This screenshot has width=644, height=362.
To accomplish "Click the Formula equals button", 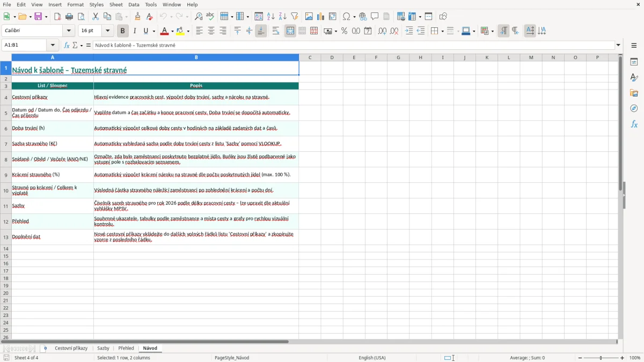I will click(89, 46).
